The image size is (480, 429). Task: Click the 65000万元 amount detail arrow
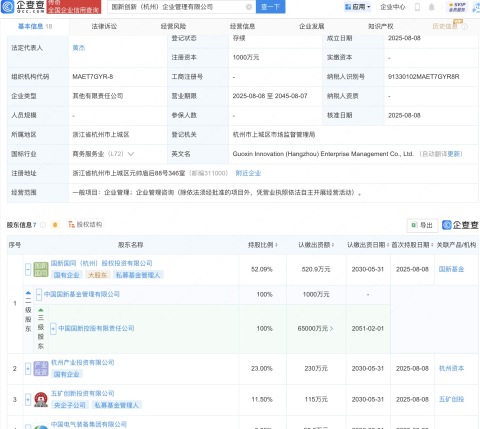click(331, 329)
